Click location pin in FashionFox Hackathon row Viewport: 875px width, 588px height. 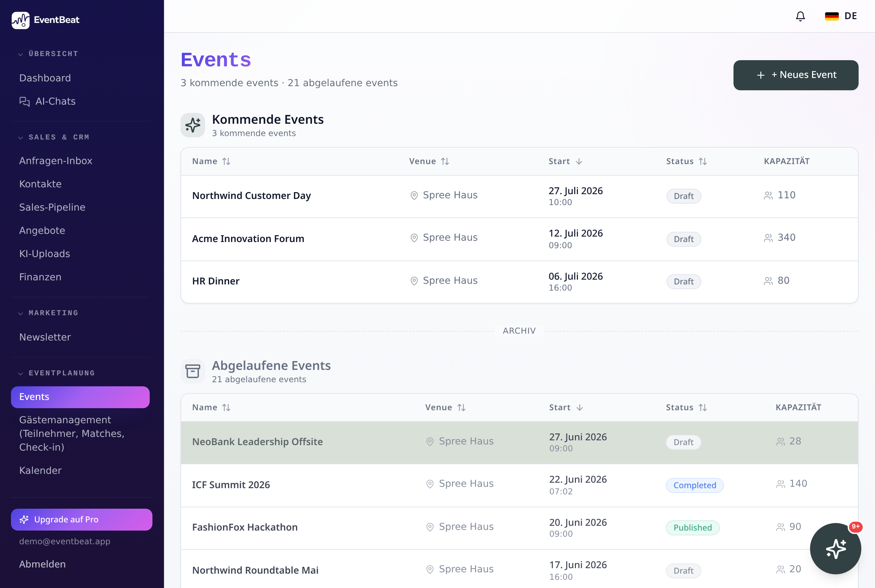(x=430, y=527)
